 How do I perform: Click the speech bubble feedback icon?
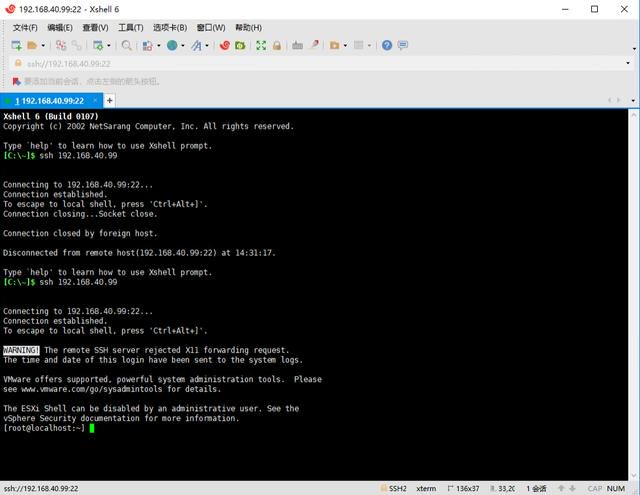tap(403, 45)
